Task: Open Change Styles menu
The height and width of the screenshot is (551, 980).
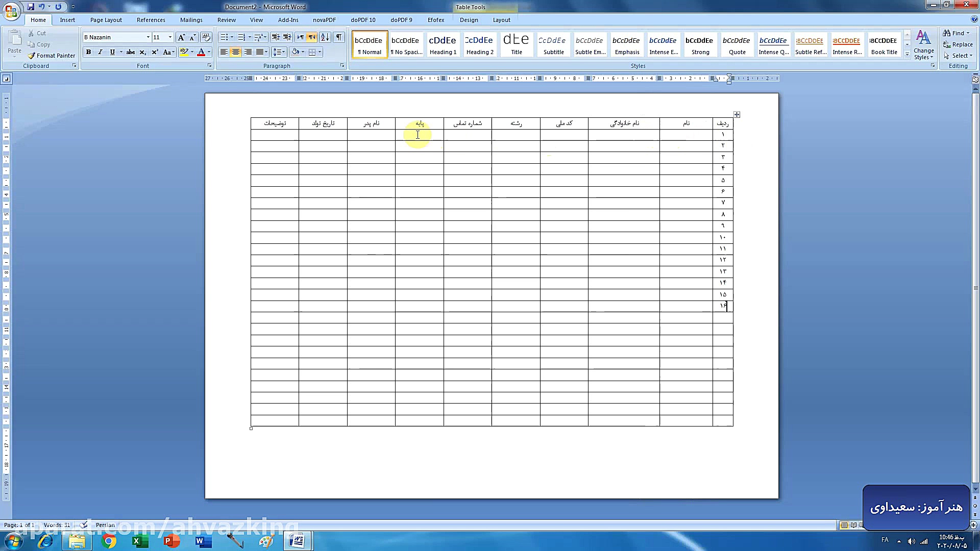Action: (x=923, y=45)
